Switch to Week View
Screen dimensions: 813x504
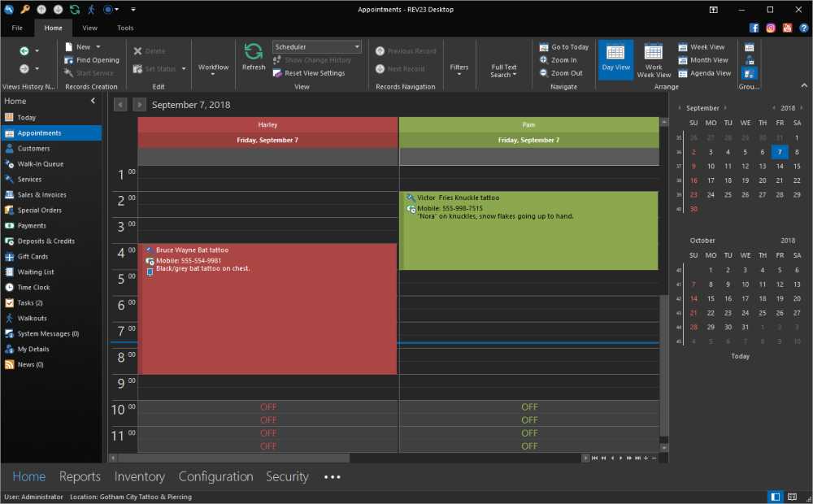(x=702, y=46)
